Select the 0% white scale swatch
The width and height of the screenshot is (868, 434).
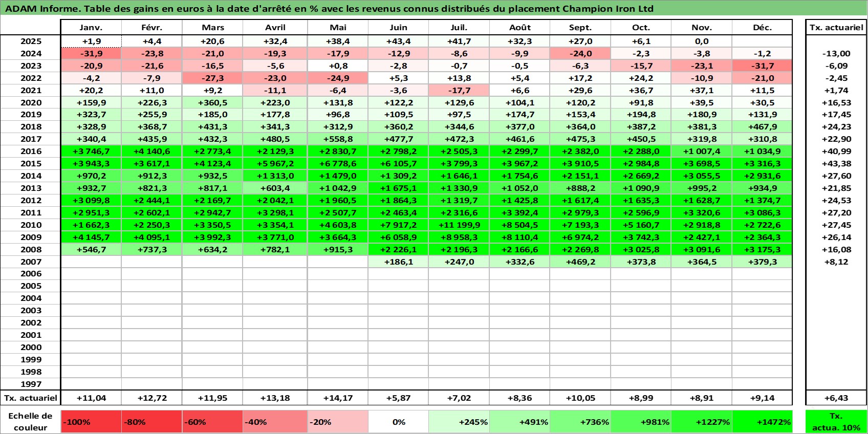[x=399, y=422]
